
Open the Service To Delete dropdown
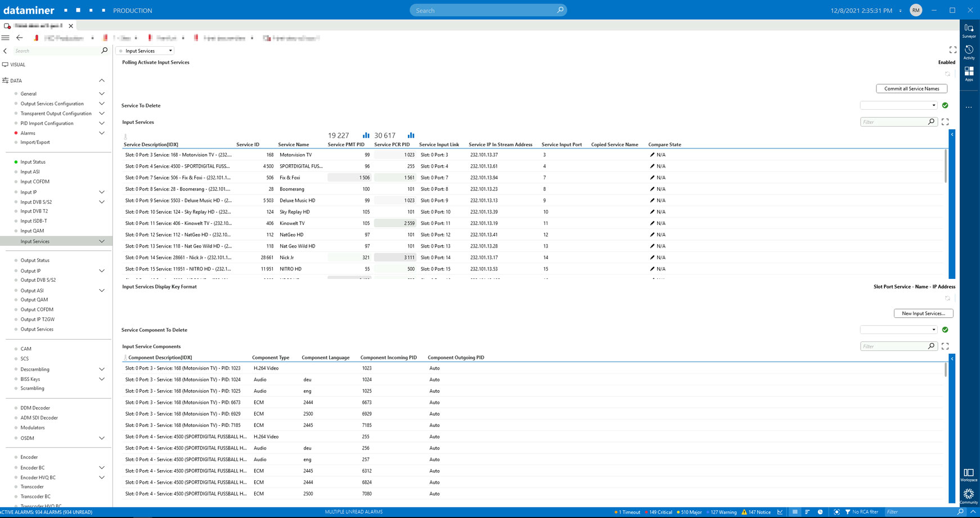(898, 105)
